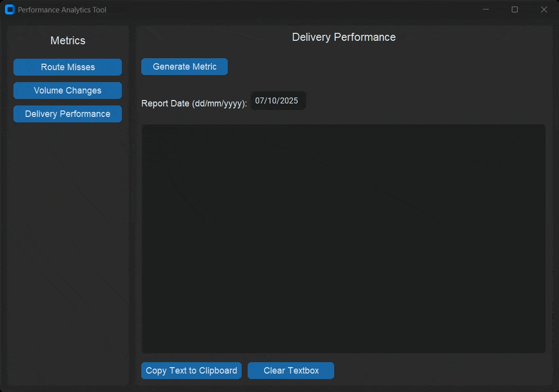Copy Text to Clipboard
559x392 pixels.
191,371
